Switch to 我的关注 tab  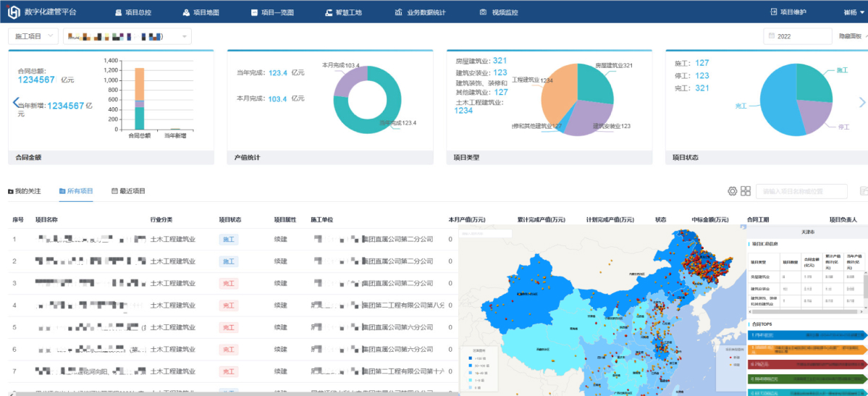tap(24, 191)
